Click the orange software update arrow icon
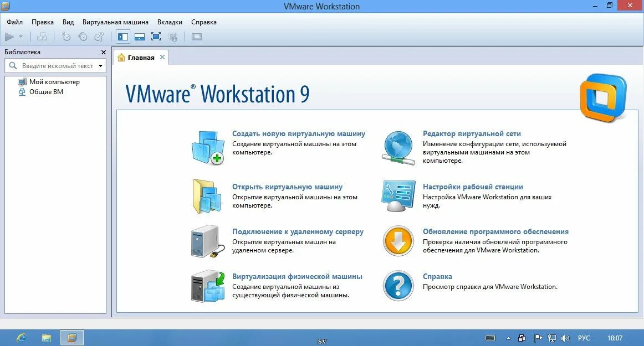The height and width of the screenshot is (346, 644). (x=398, y=241)
